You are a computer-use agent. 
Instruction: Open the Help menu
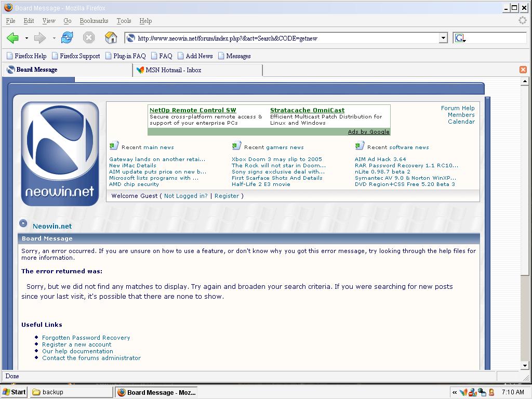click(145, 21)
